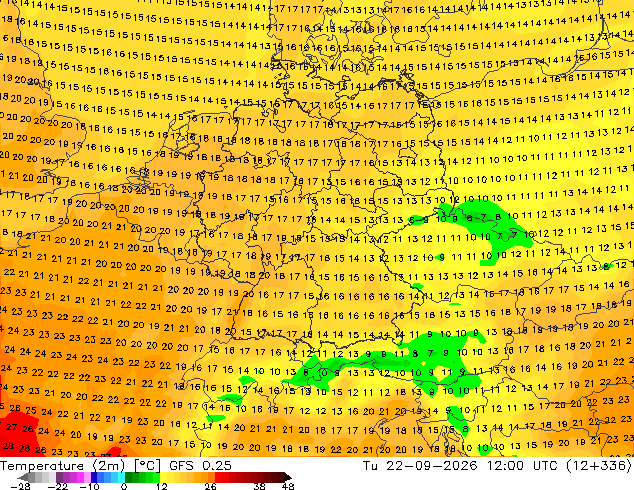Click the '0' legend scale value
The image size is (634, 490).
coord(124,486)
